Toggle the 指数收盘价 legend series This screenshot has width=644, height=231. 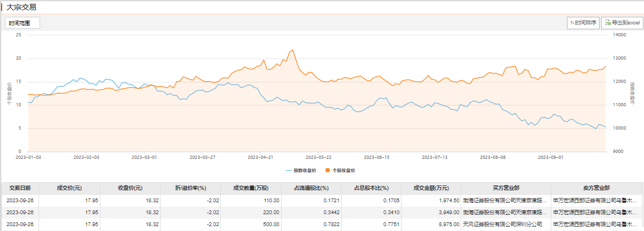(x=304, y=170)
